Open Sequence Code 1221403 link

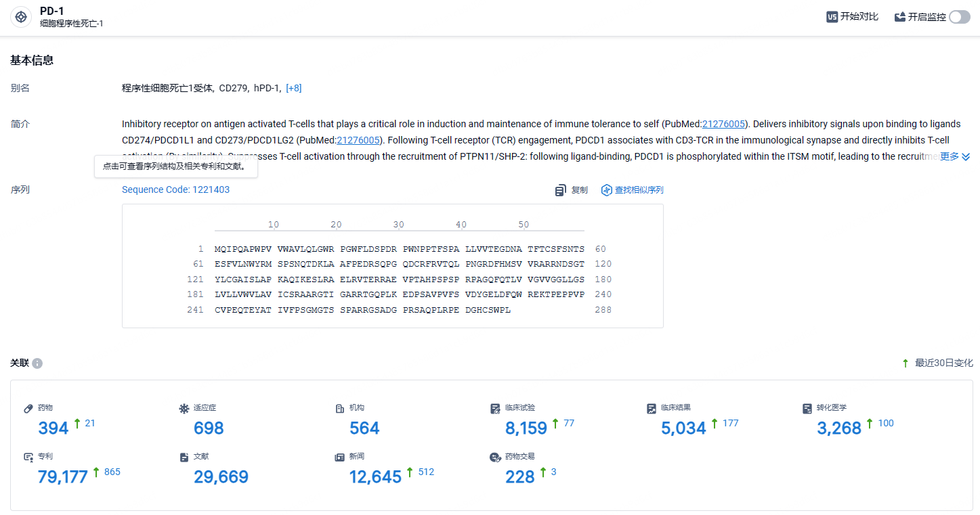175,189
